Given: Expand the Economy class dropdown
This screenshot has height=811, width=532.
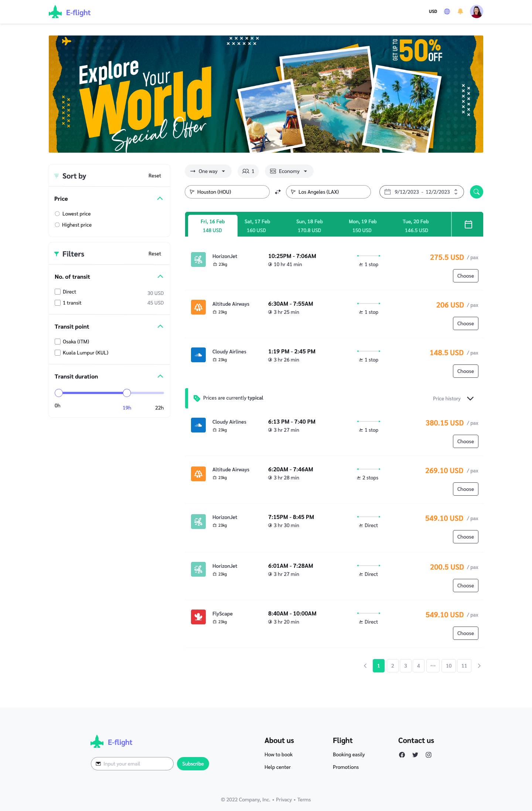Looking at the screenshot, I should click(x=289, y=171).
